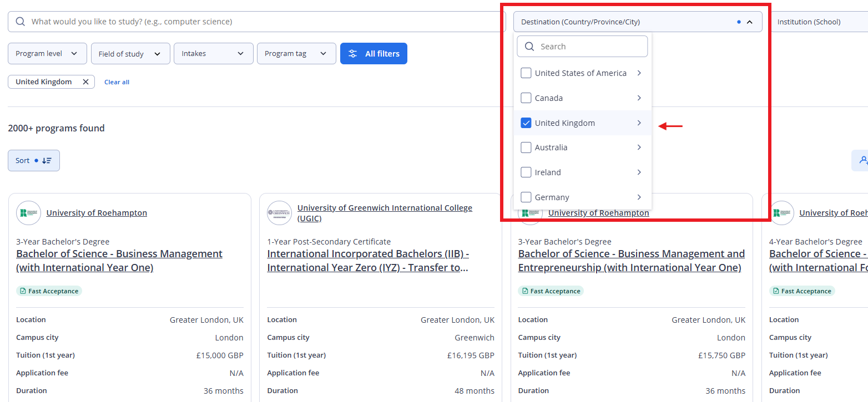Open the Program tag dropdown

pyautogui.click(x=296, y=54)
